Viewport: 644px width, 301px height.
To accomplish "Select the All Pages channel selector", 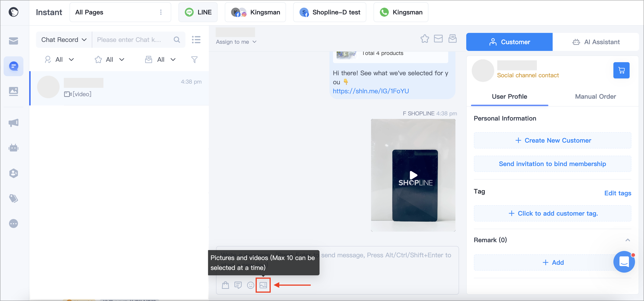I will coord(120,12).
